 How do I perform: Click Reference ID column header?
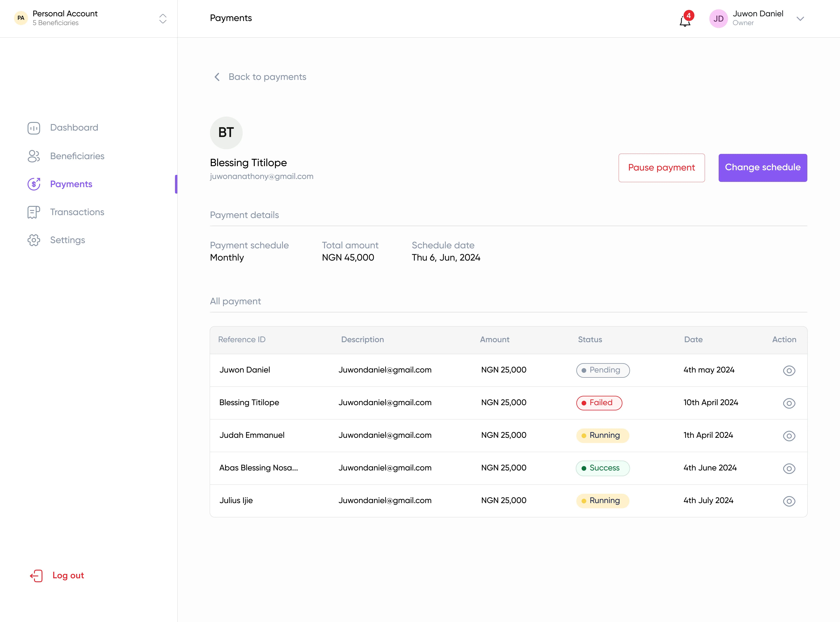coord(242,340)
